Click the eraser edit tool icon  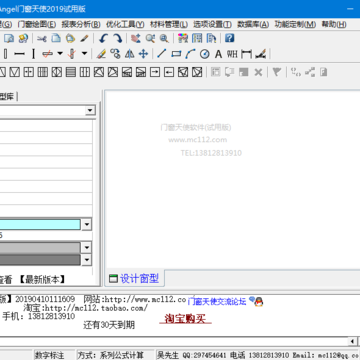(x=101, y=54)
